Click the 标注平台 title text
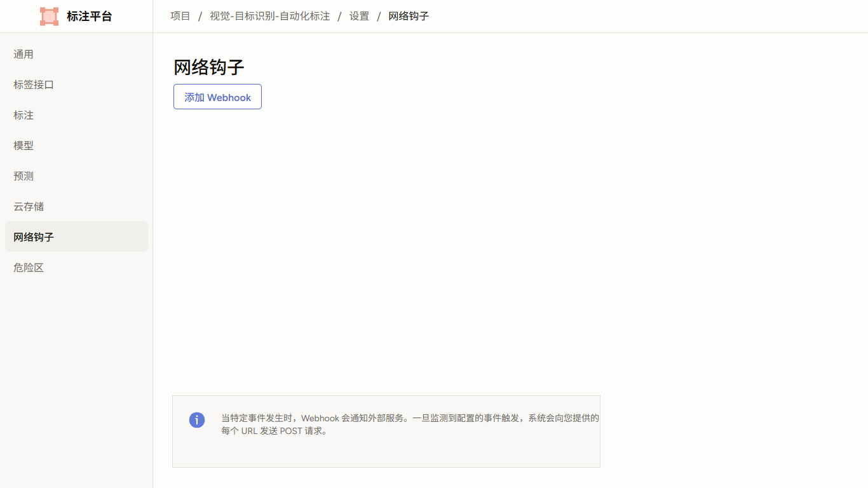Image resolution: width=868 pixels, height=488 pixels. click(90, 17)
